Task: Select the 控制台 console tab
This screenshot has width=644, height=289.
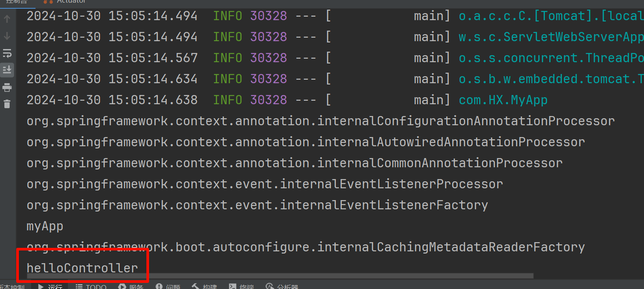Action: [x=16, y=2]
